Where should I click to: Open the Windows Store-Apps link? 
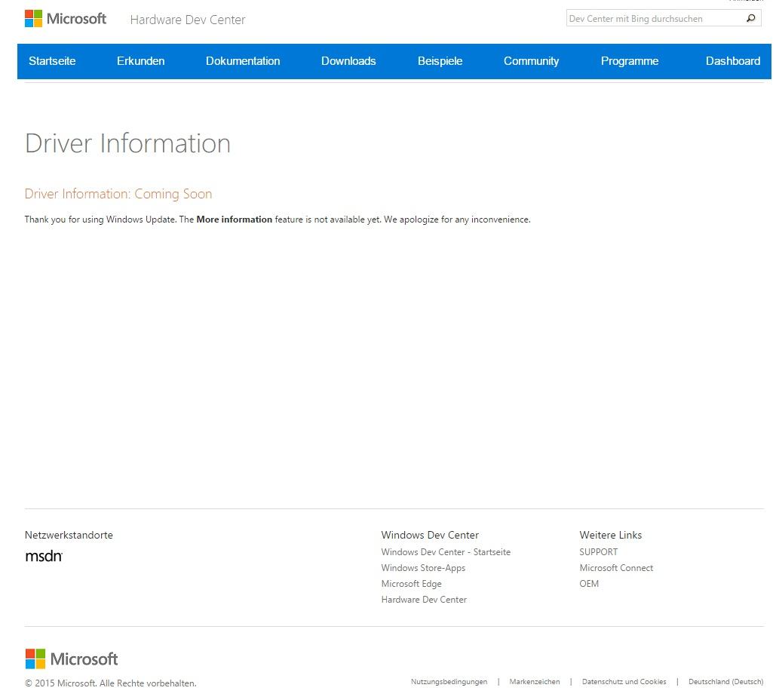[x=423, y=568]
